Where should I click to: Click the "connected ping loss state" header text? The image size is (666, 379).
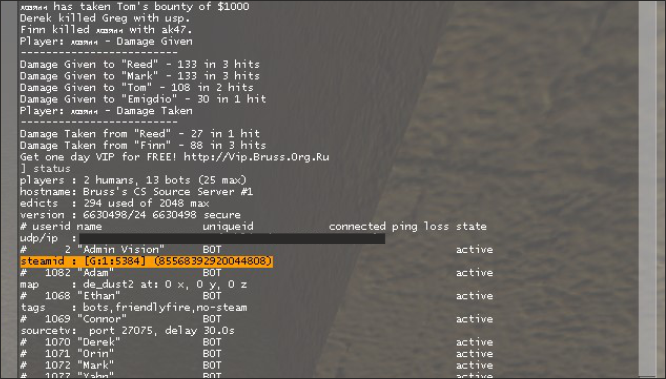pyautogui.click(x=408, y=226)
